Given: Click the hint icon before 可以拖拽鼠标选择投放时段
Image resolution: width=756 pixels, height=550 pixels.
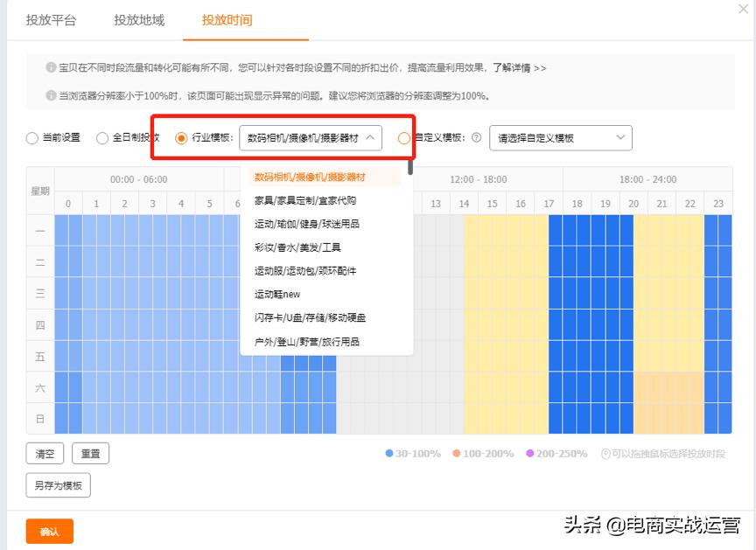Looking at the screenshot, I should click(604, 452).
